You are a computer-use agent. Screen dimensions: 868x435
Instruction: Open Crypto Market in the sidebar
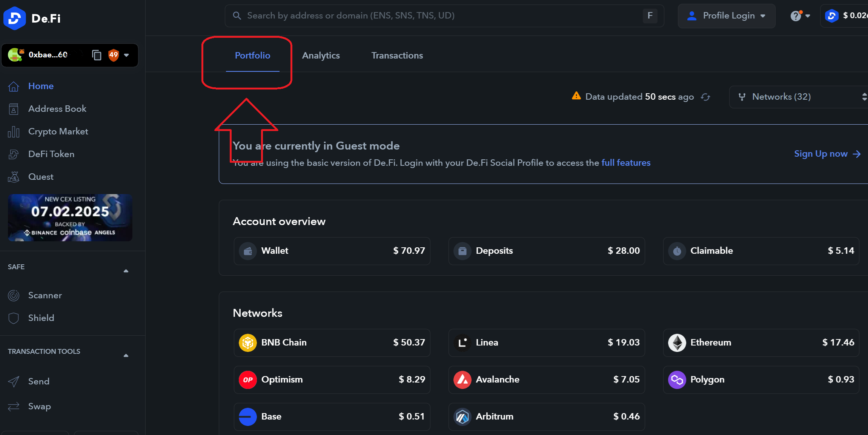[58, 131]
